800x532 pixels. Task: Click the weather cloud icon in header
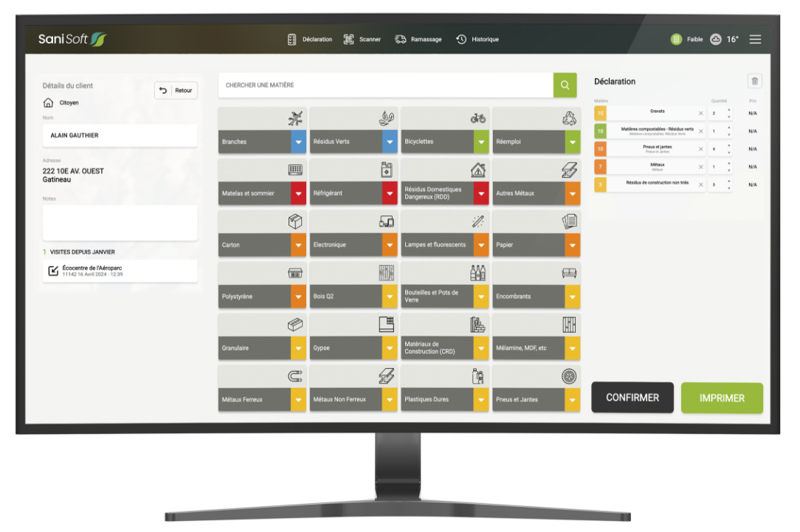tap(715, 39)
